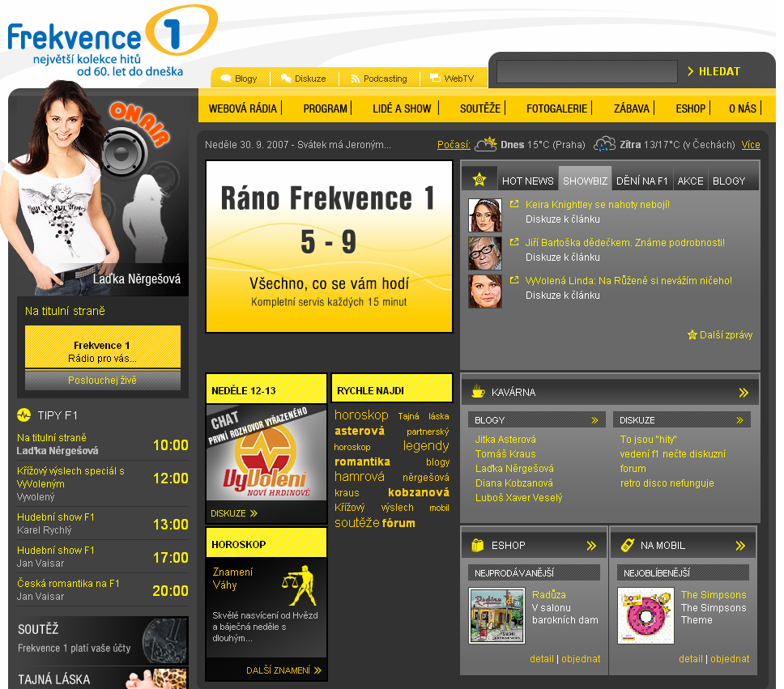This screenshot has height=689, width=784.
Task: Expand the Kavárna section arrows
Action: (744, 393)
